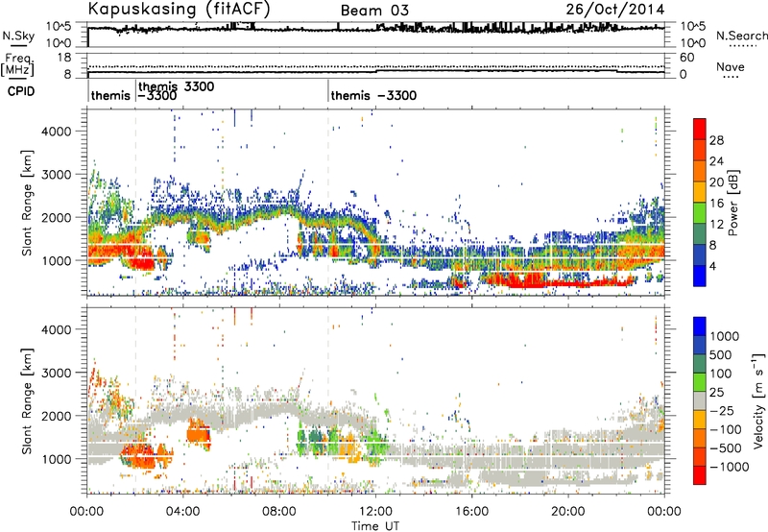Click 'Slant Range [km]' label of Power panel
768x532 pixels.
click(x=28, y=203)
